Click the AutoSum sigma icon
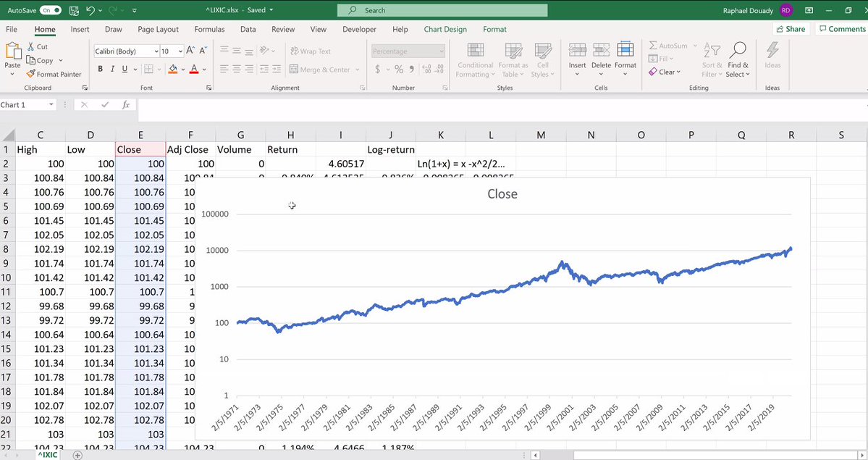 [653, 46]
